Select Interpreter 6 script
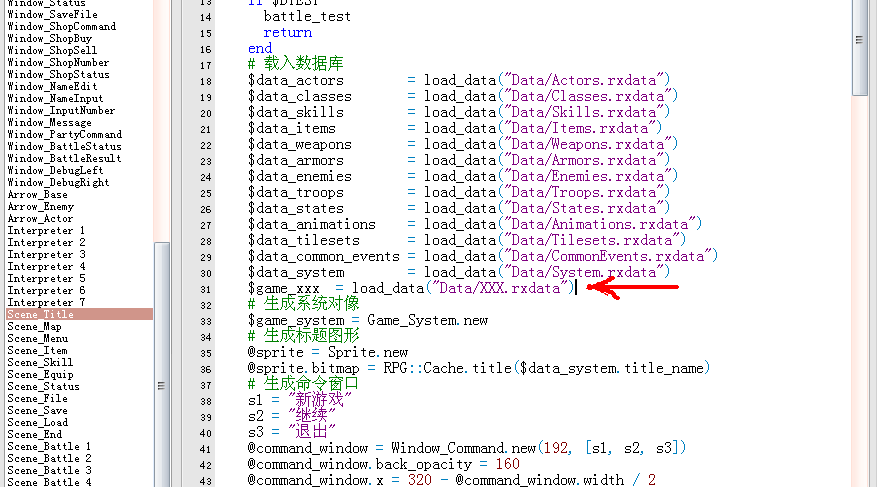Screen dimensions: 877x487 tap(46, 291)
